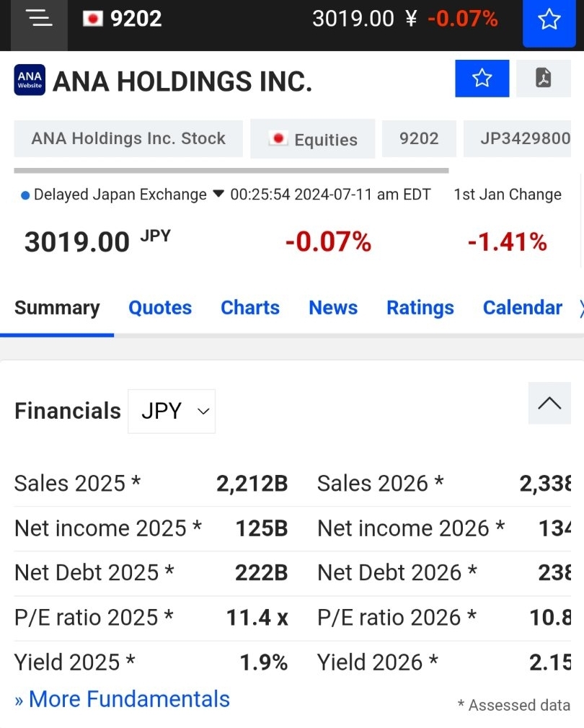This screenshot has height=728, width=584.
Task: Click the horizontal tag scrollbar
Action: pyautogui.click(x=231, y=170)
